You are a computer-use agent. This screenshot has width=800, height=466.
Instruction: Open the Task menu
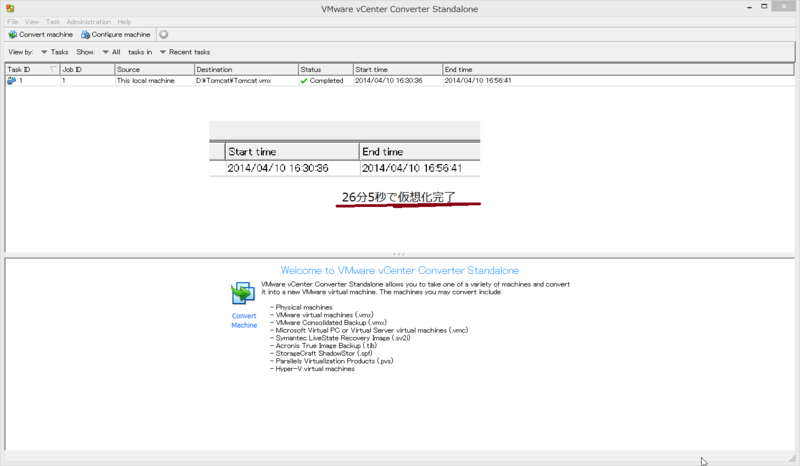pos(53,22)
